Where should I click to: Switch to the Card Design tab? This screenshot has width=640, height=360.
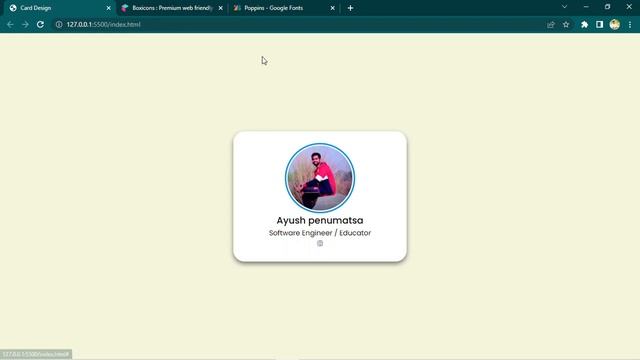click(59, 8)
